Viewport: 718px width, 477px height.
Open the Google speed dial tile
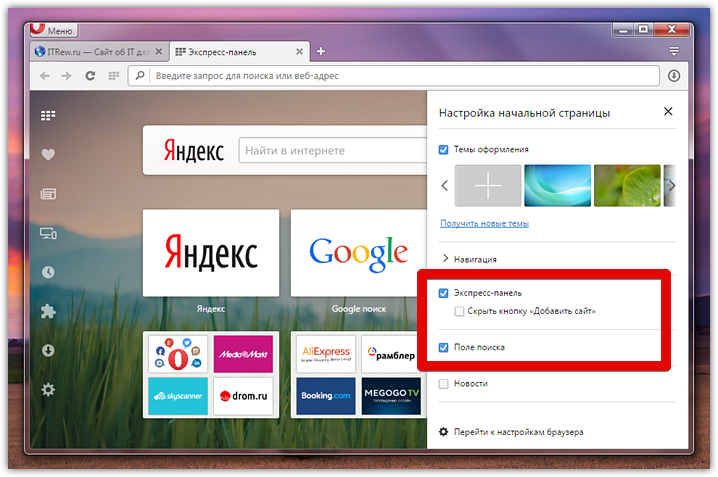click(359, 253)
